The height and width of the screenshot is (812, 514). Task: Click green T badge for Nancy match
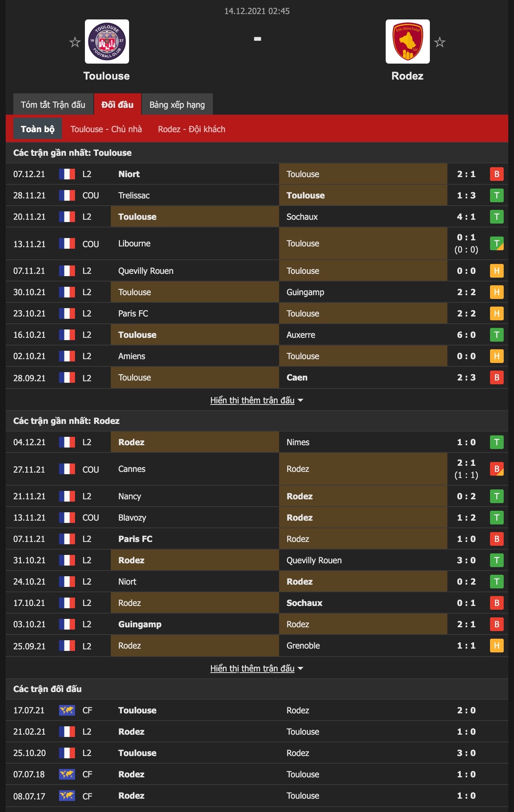click(496, 496)
